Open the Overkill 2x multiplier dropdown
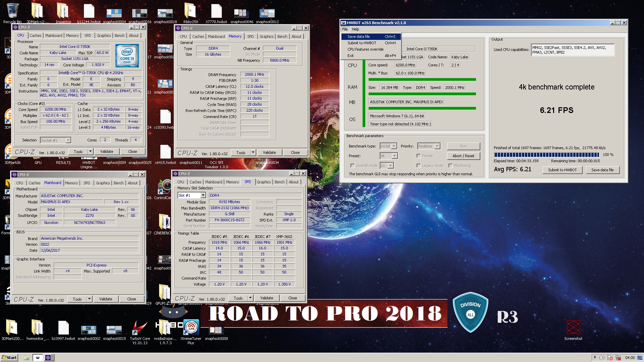Screen dimensions: 644x362 [x=387, y=166]
